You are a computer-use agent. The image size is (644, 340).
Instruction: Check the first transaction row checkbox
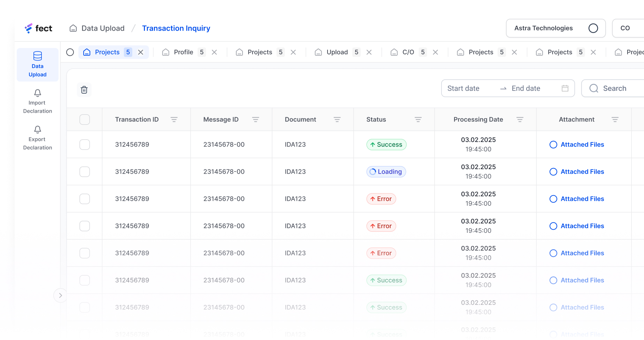(85, 144)
